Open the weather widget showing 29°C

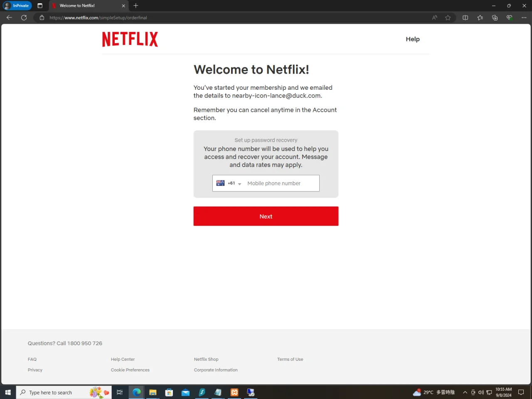click(433, 392)
